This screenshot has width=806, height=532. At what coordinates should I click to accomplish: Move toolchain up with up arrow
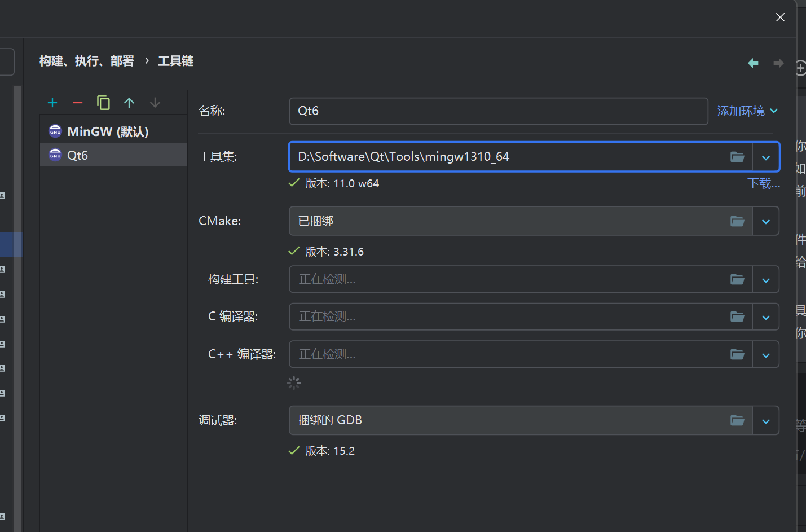click(x=129, y=103)
